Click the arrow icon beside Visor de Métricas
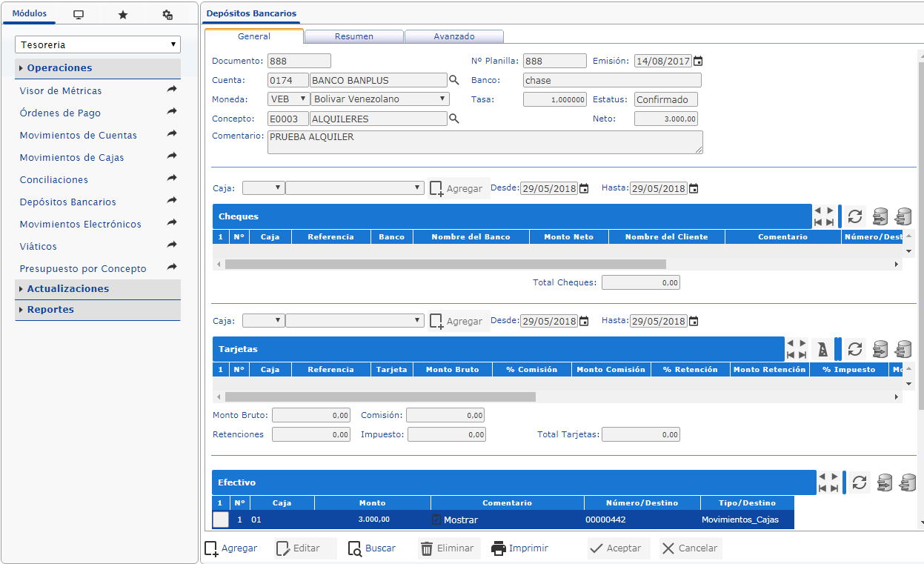Image resolution: width=924 pixels, height=564 pixels. pos(172,90)
